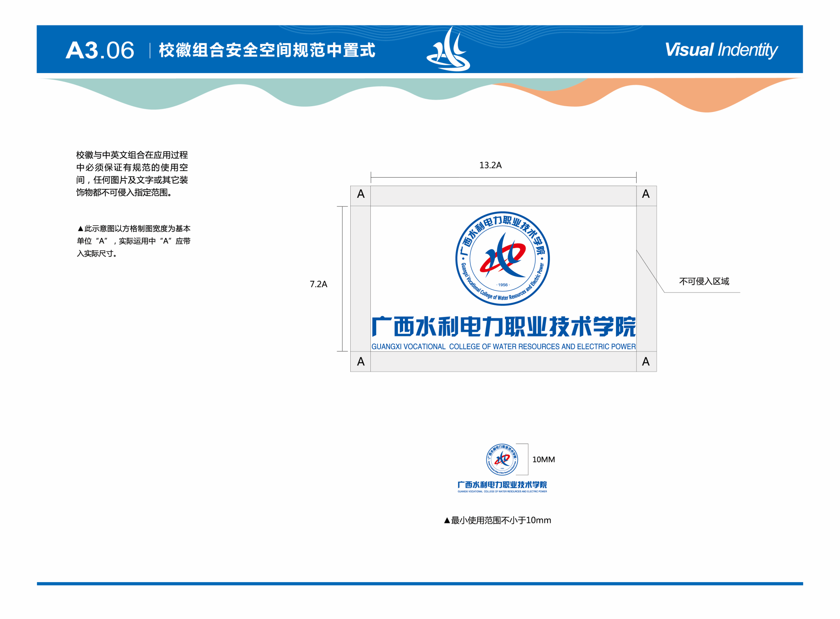Click the small 10mm college emblem
Viewport: 840px width, 619px height.
point(502,459)
